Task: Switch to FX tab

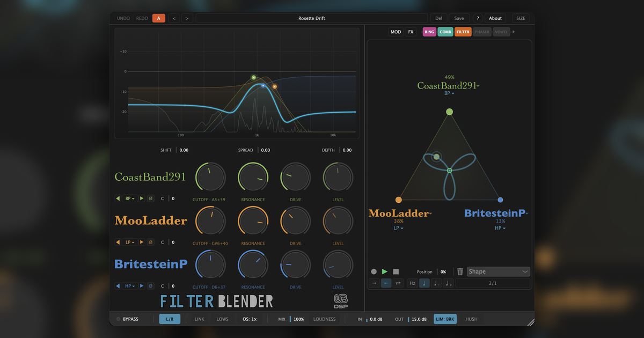Action: (x=411, y=32)
